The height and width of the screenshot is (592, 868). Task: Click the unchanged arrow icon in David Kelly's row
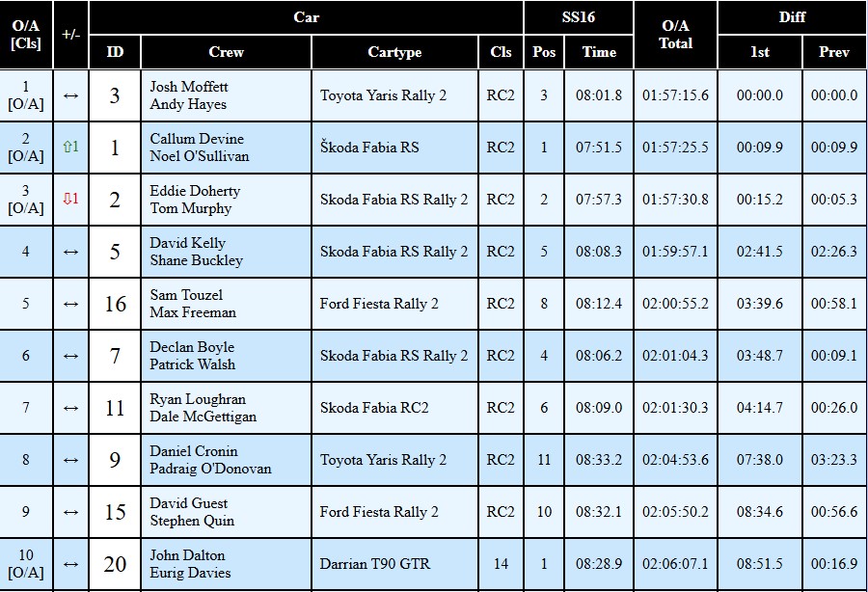(70, 252)
